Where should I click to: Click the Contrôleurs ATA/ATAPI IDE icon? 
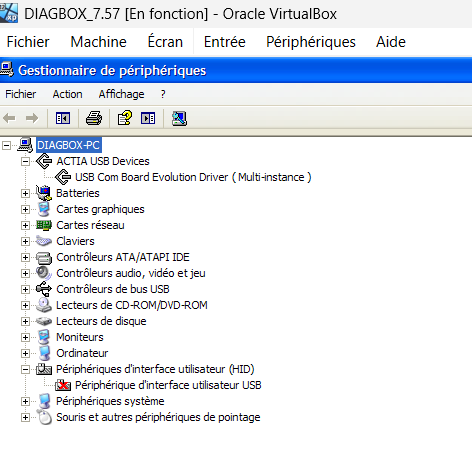(44, 257)
